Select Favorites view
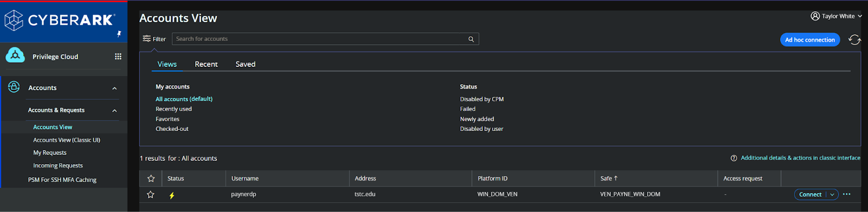 [x=168, y=119]
